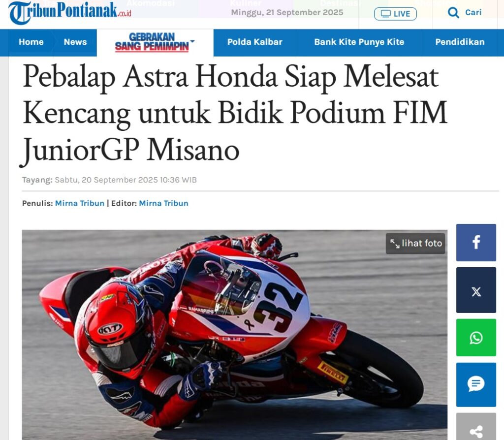The width and height of the screenshot is (504, 440).
Task: Open Bank Kite Punye Kite section
Action: [359, 42]
